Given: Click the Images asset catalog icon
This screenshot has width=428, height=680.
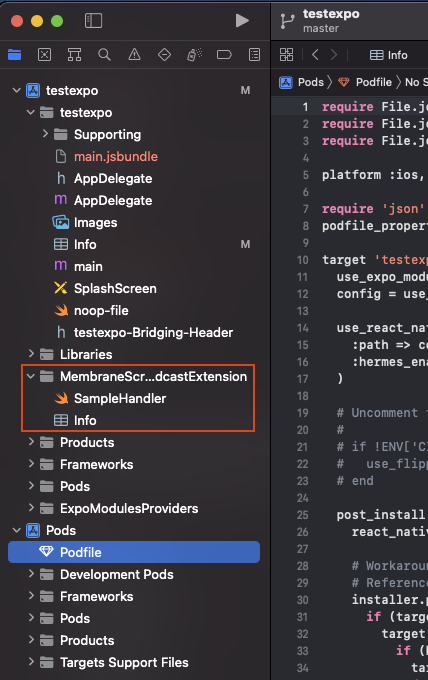Looking at the screenshot, I should tap(61, 222).
